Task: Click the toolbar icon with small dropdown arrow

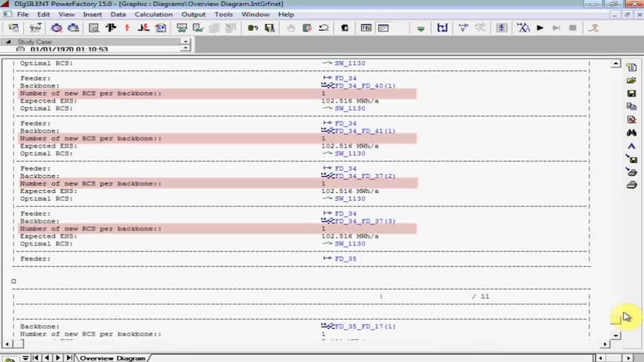Action: coord(35,28)
